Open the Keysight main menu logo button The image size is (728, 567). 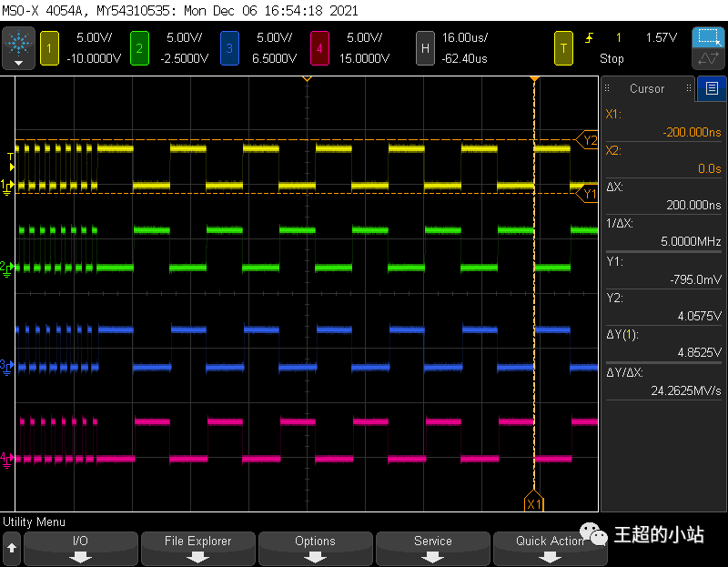(18, 47)
